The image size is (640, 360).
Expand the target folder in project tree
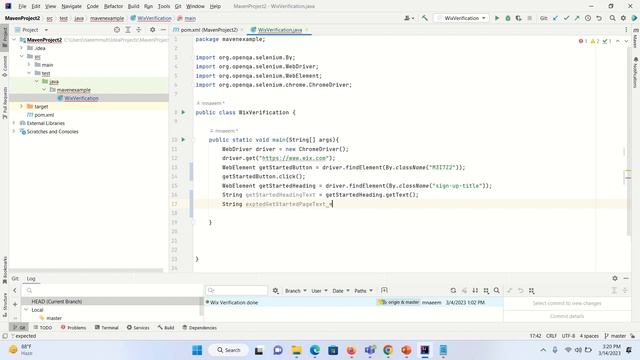22,107
